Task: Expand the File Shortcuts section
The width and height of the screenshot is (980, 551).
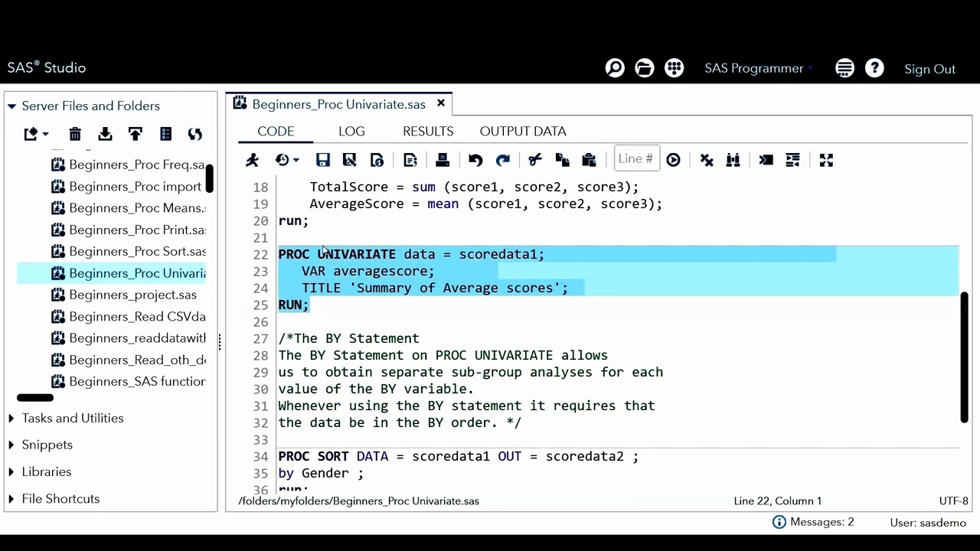Action: (11, 498)
